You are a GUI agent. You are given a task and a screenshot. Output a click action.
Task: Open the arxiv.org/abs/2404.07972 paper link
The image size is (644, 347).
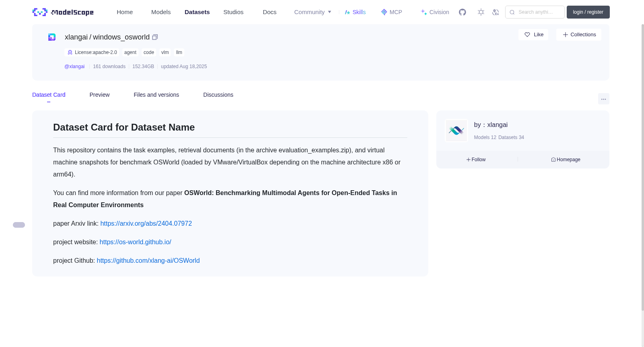pyautogui.click(x=146, y=224)
